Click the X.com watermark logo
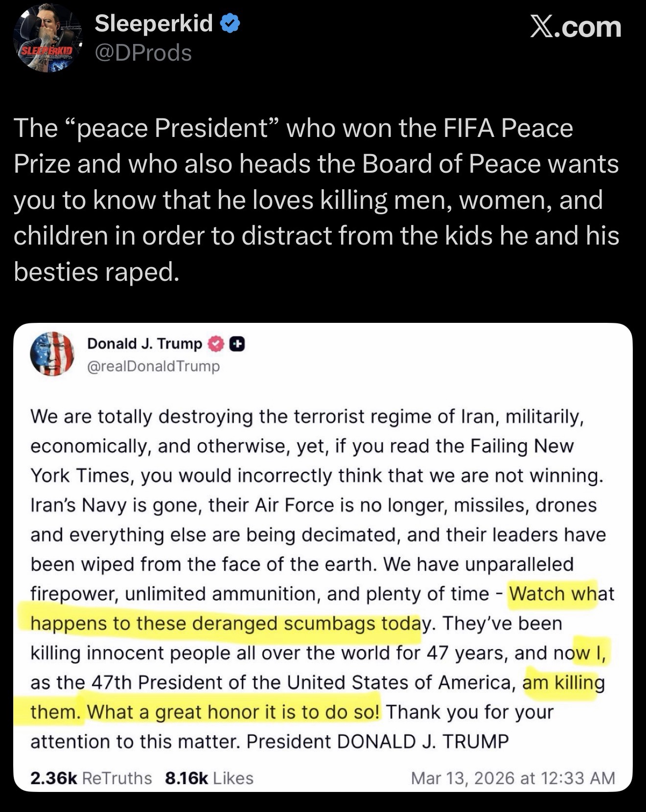646x812 pixels. pos(576,27)
